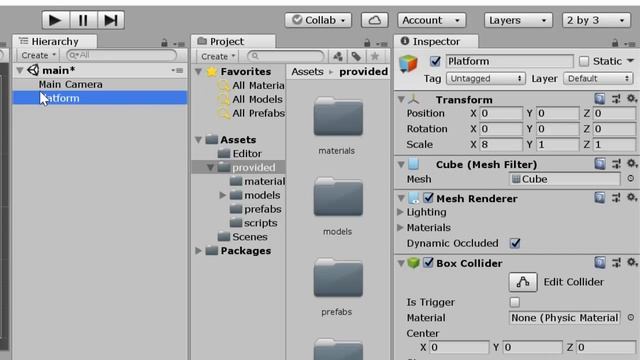Select the scripts folder in tree
640x360 pixels.
(260, 223)
